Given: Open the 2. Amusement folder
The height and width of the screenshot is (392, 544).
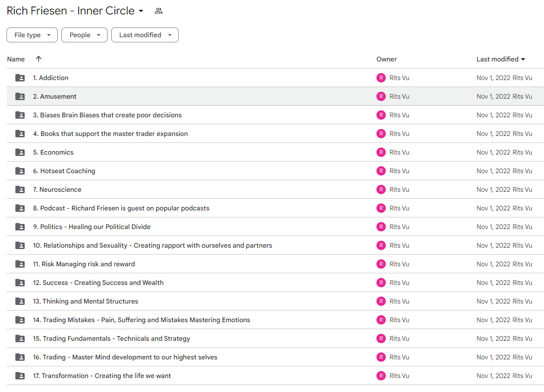Looking at the screenshot, I should (x=55, y=96).
